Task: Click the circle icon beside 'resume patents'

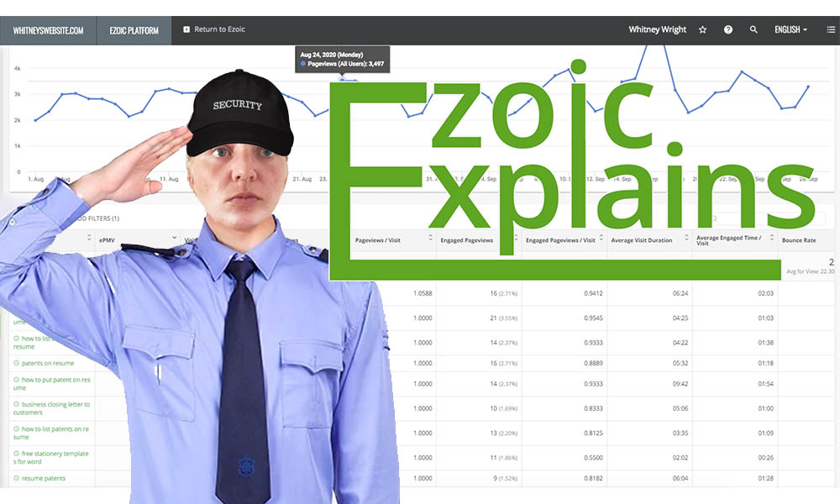Action: click(16, 478)
